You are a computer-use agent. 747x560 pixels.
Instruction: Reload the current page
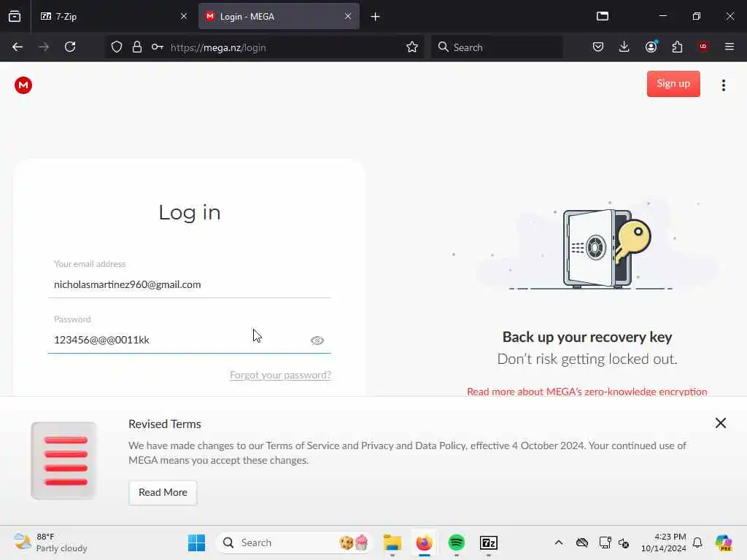point(70,47)
